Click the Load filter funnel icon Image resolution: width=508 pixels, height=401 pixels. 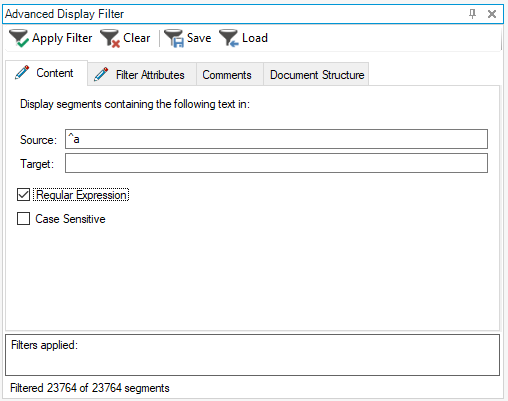click(229, 38)
